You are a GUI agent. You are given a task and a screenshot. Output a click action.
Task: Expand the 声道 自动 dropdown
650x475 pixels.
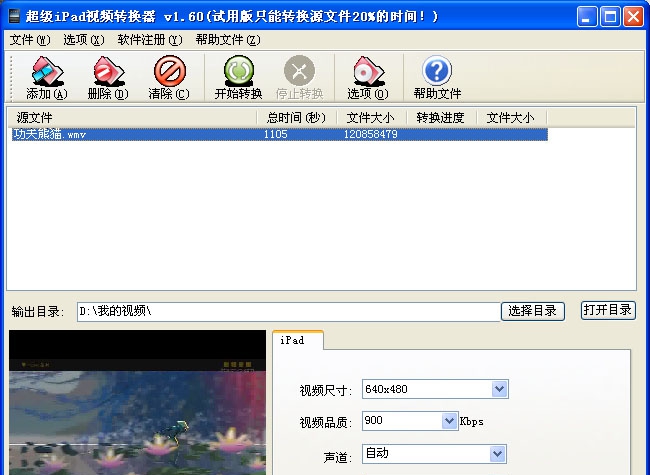(x=497, y=453)
